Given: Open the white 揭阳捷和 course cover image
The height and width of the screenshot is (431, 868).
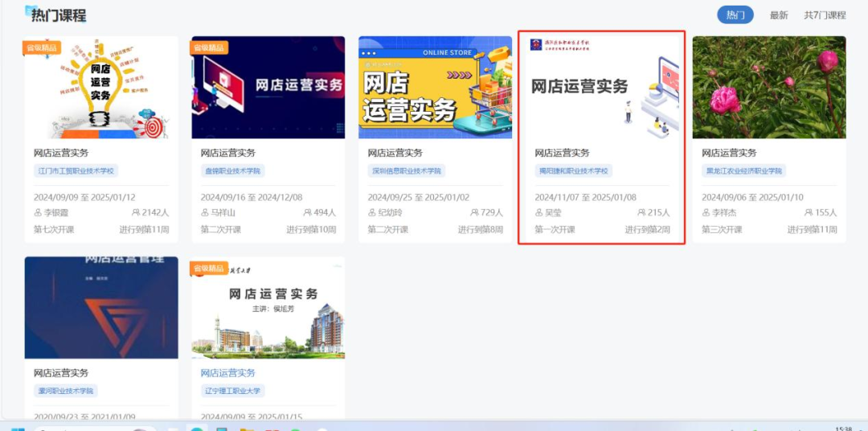Looking at the screenshot, I should point(602,88).
